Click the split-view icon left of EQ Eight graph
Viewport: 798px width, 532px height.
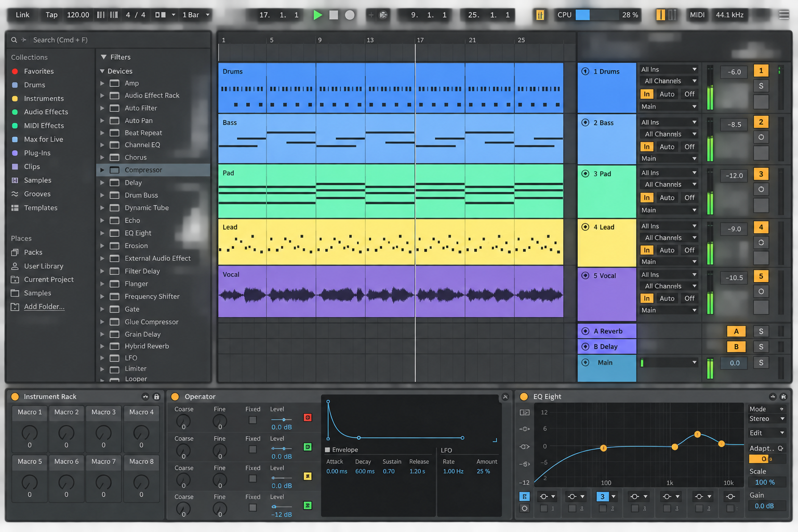525,413
